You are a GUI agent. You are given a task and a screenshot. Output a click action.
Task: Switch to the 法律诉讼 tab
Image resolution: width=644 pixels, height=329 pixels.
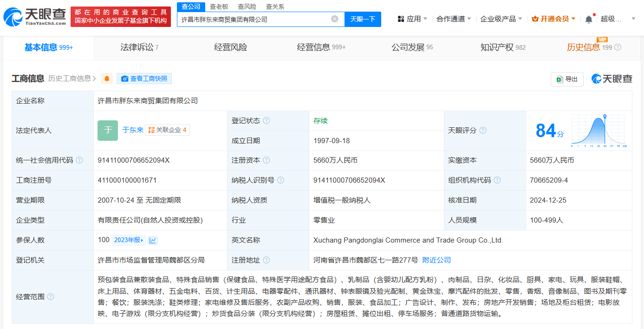click(139, 47)
